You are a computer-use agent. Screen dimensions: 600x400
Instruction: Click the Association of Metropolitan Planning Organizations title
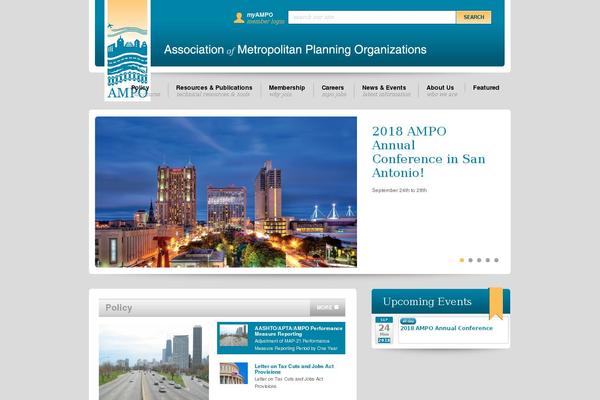pyautogui.click(x=295, y=50)
